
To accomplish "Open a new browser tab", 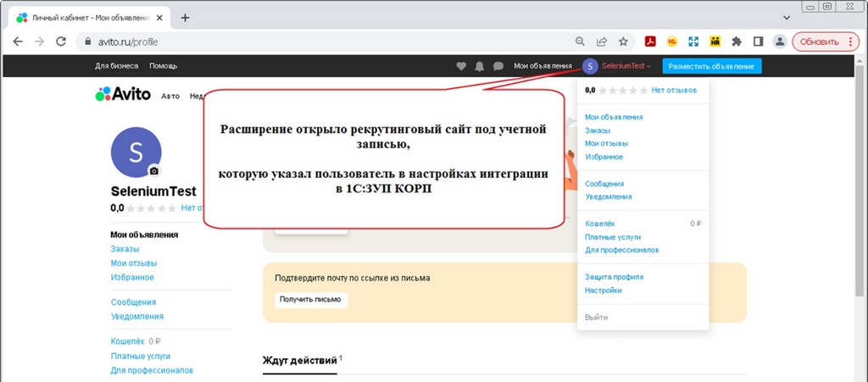I will (185, 18).
